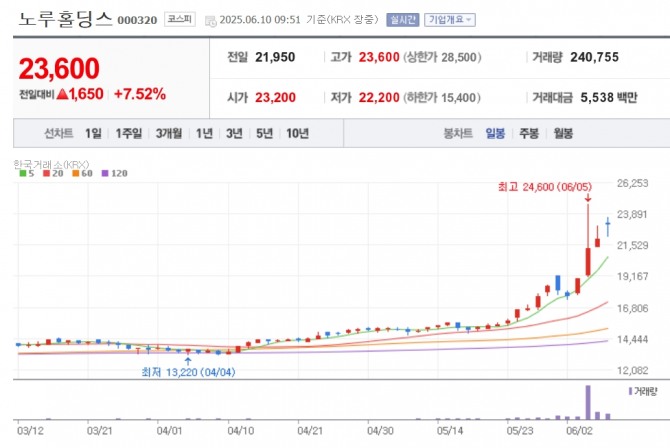Click the calendar icon beside the date
Screen dimensions: 670x448
(x=210, y=20)
